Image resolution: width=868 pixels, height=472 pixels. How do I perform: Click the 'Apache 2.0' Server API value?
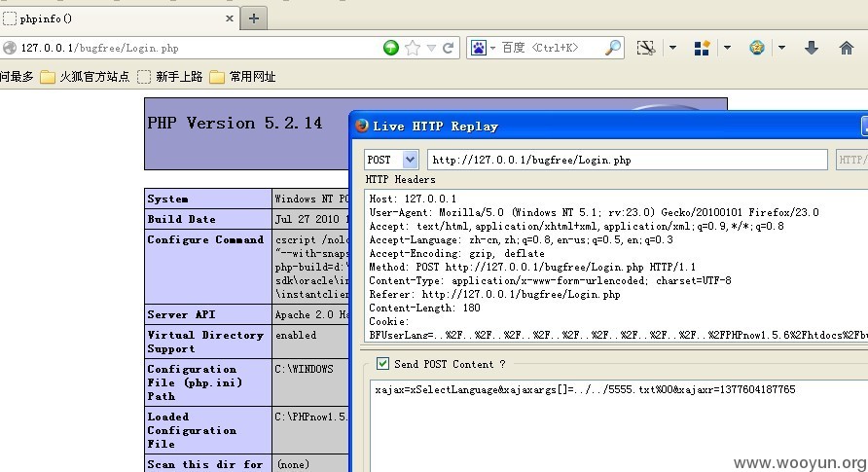coord(311,314)
